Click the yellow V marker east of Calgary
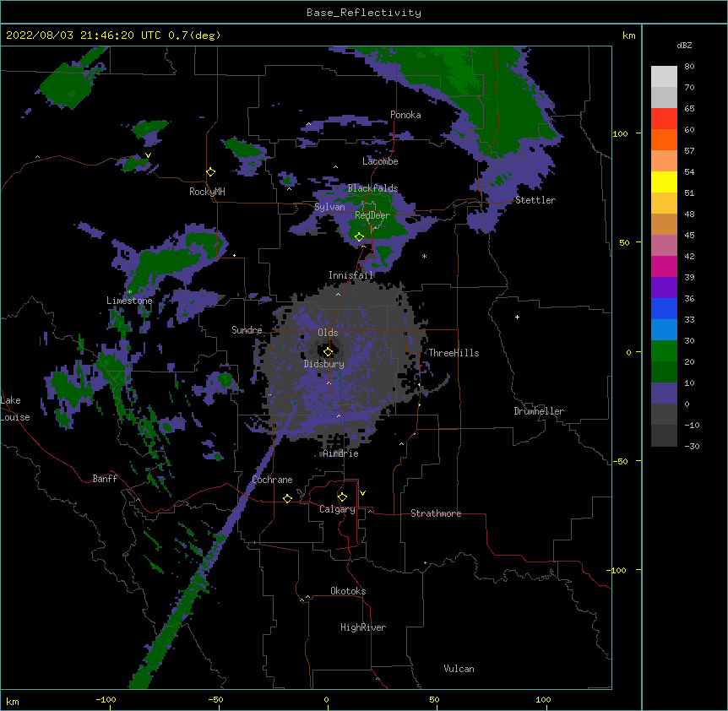This screenshot has width=728, height=711. tap(362, 493)
